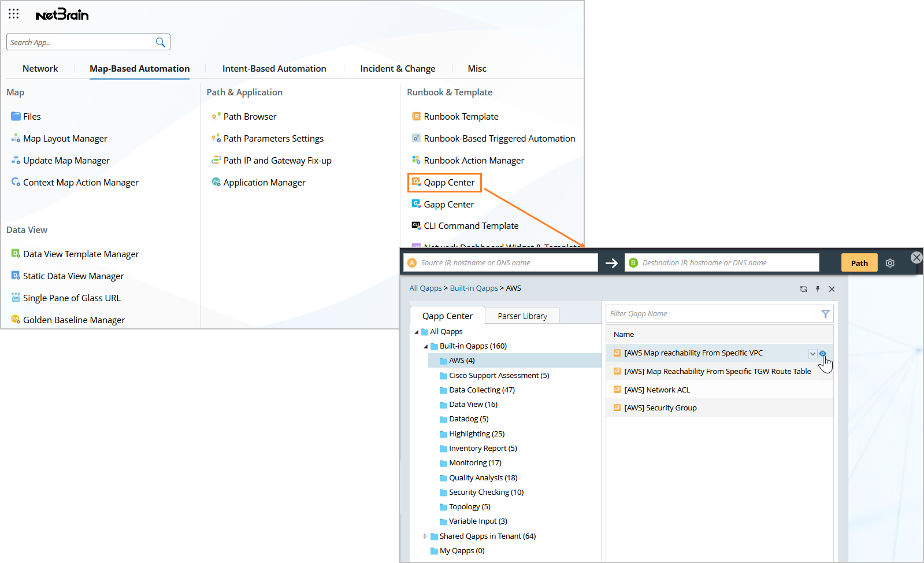
Task: Select the Highlighting (25) folder
Action: [477, 434]
